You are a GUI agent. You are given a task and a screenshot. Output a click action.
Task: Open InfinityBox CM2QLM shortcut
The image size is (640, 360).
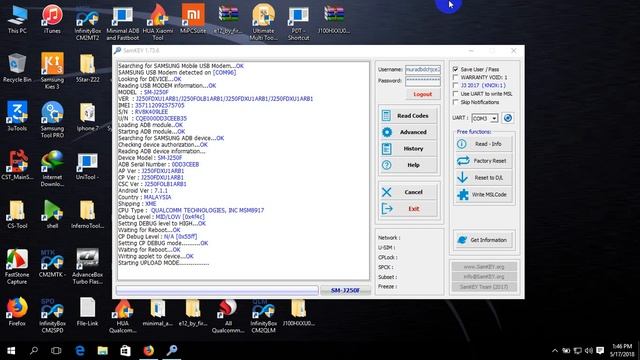point(263,315)
